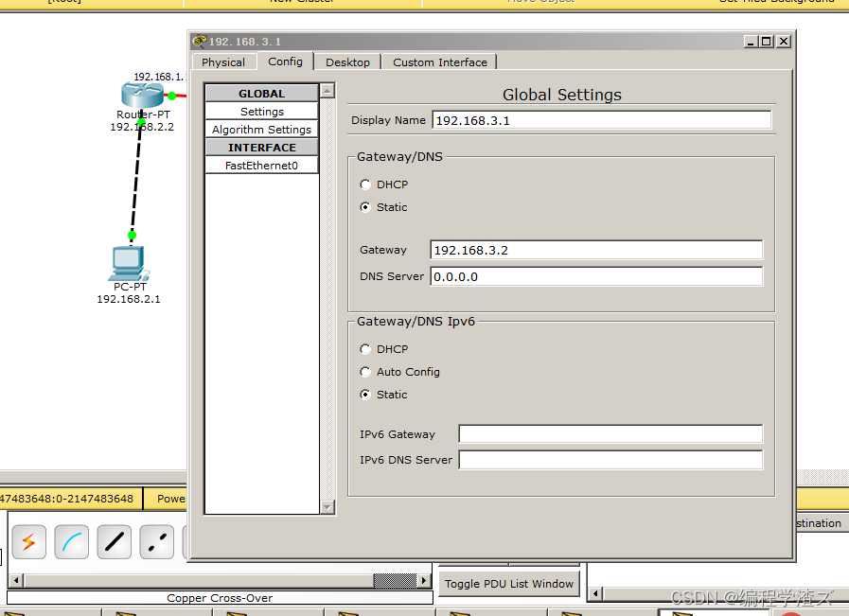The height and width of the screenshot is (616, 849).
Task: Click the Gateway address input field
Action: pyautogui.click(x=595, y=250)
